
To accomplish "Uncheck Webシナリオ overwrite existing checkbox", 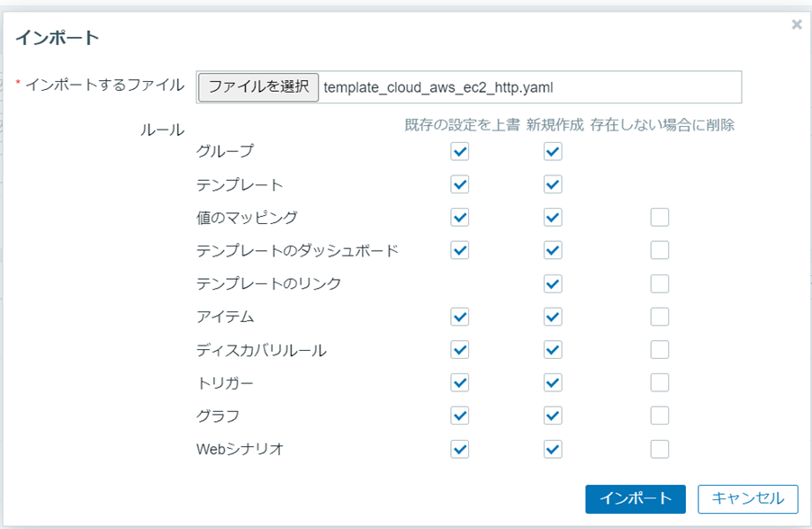I will click(460, 449).
